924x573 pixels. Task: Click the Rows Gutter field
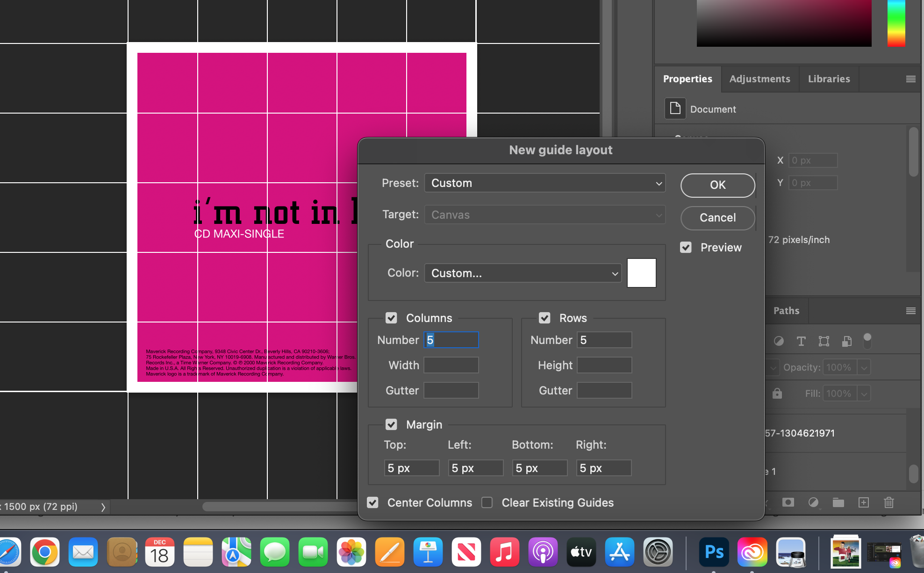604,390
